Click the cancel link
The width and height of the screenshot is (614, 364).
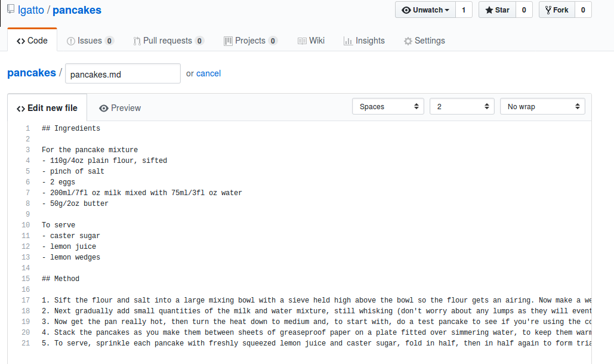[208, 73]
